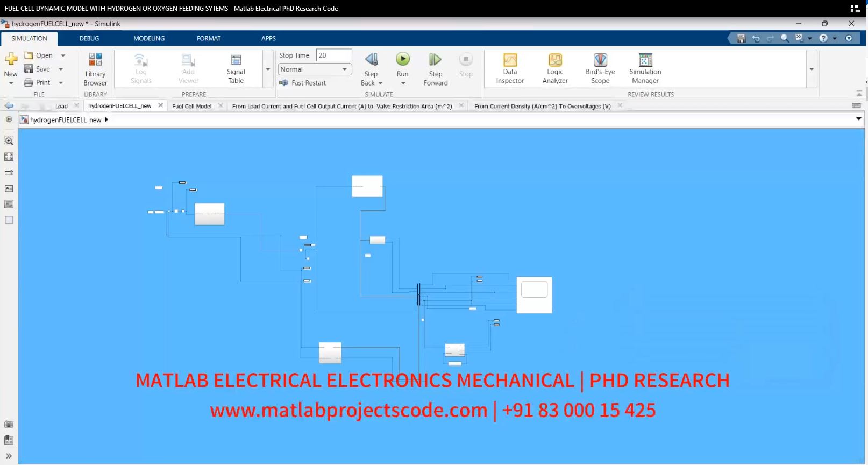Screen dimensions: 868x465
Task: Open the Simulation Manager
Action: (x=645, y=69)
